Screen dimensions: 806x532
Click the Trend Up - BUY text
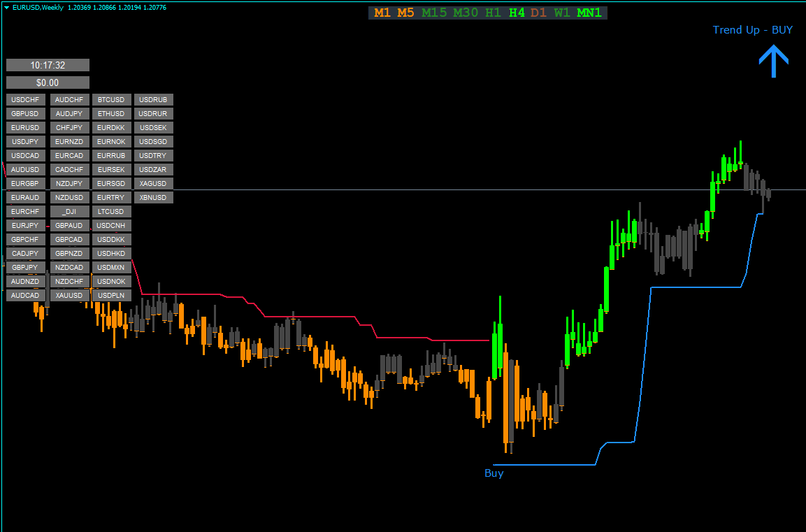point(752,29)
